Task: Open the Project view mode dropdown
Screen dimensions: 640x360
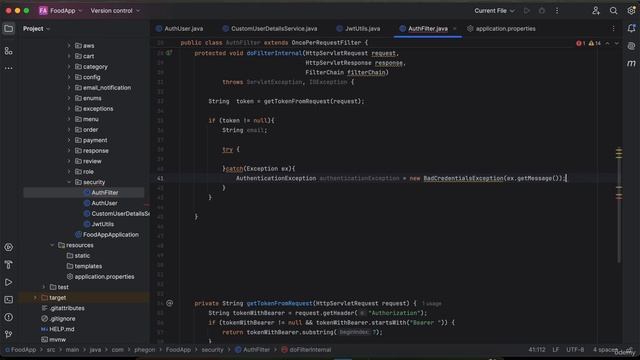Action: 36,29
